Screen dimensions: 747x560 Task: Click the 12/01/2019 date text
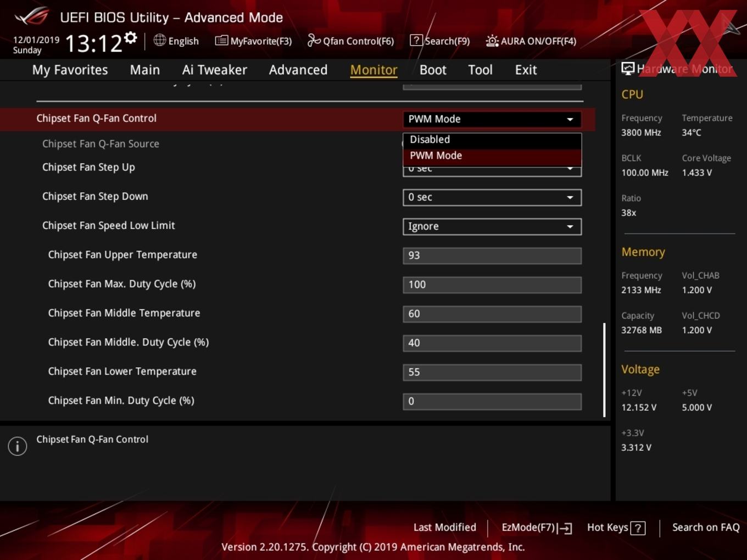point(36,40)
